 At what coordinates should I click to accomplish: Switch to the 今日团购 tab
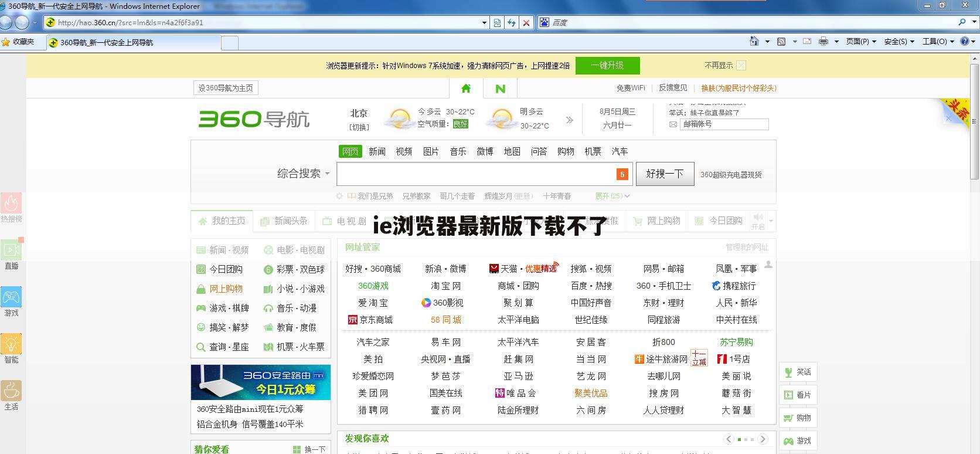(x=719, y=221)
